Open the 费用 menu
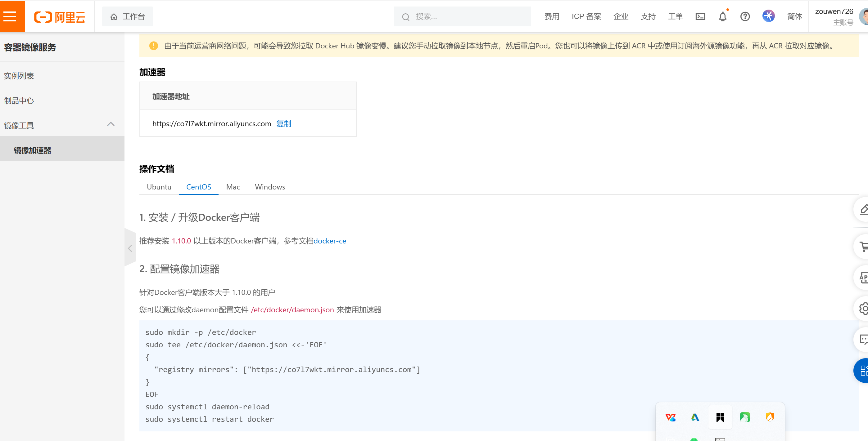Image resolution: width=868 pixels, height=441 pixels. (x=552, y=16)
